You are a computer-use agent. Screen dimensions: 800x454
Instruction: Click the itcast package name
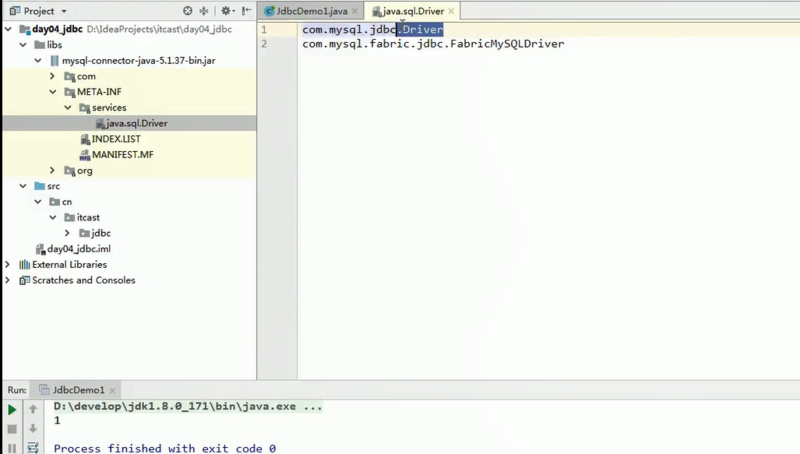[x=88, y=217]
